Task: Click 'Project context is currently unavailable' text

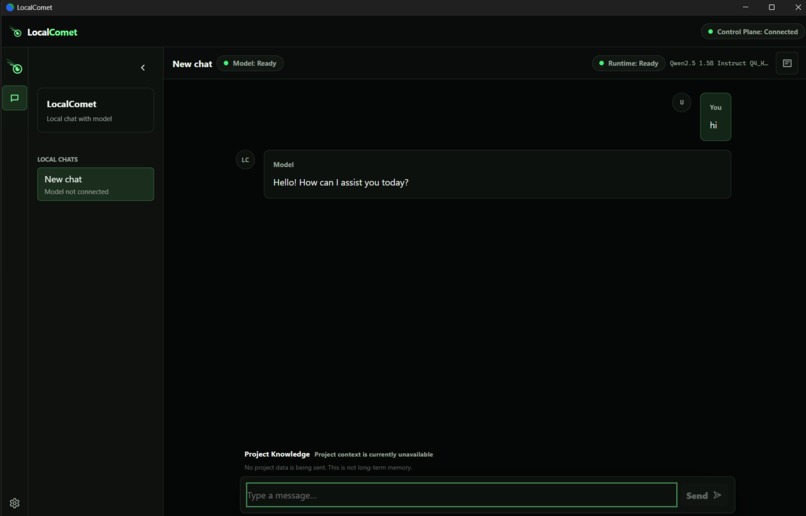Action: pos(374,454)
